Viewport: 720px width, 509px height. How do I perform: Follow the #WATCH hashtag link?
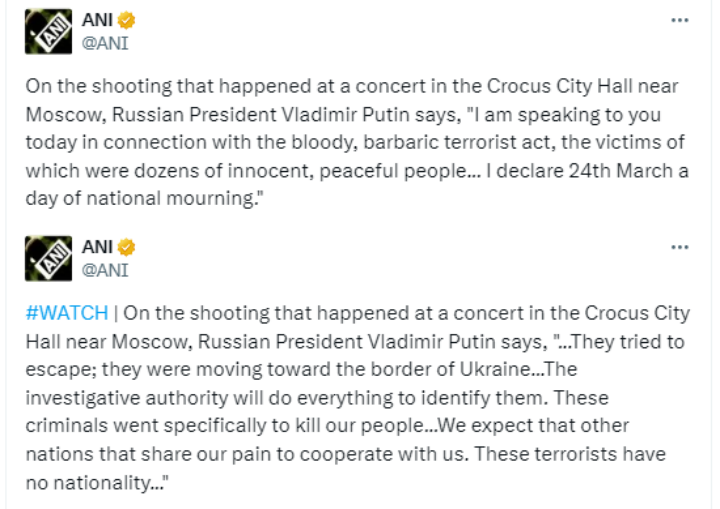click(x=67, y=313)
